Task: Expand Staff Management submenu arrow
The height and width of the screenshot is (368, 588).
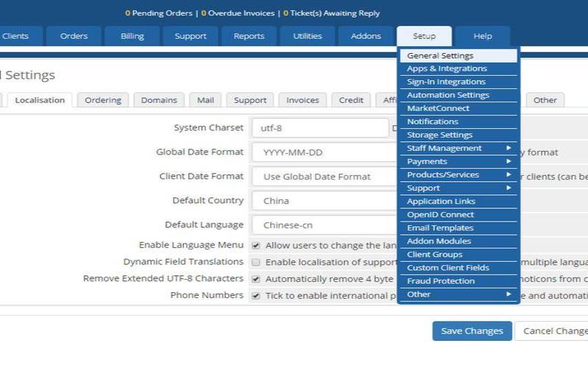Action: 508,148
